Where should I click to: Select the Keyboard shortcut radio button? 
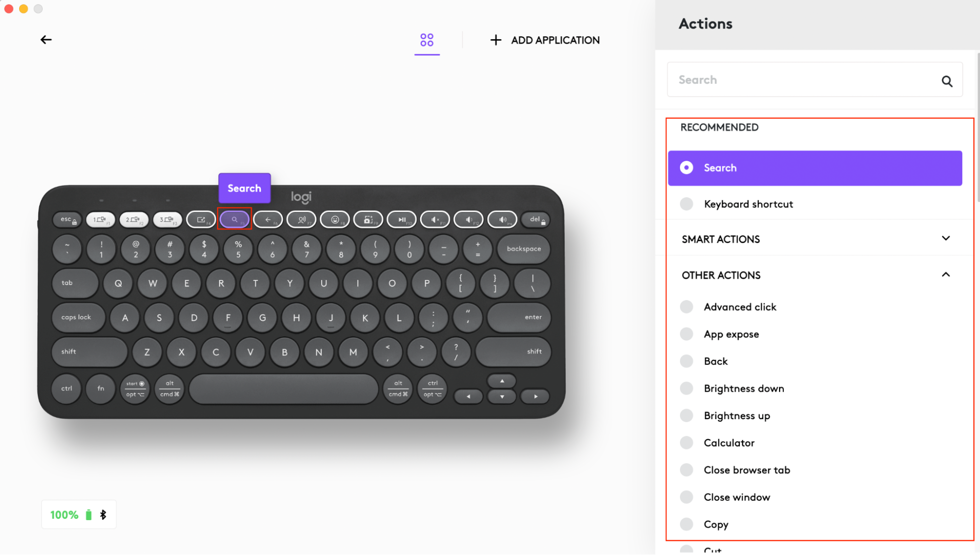click(x=686, y=204)
